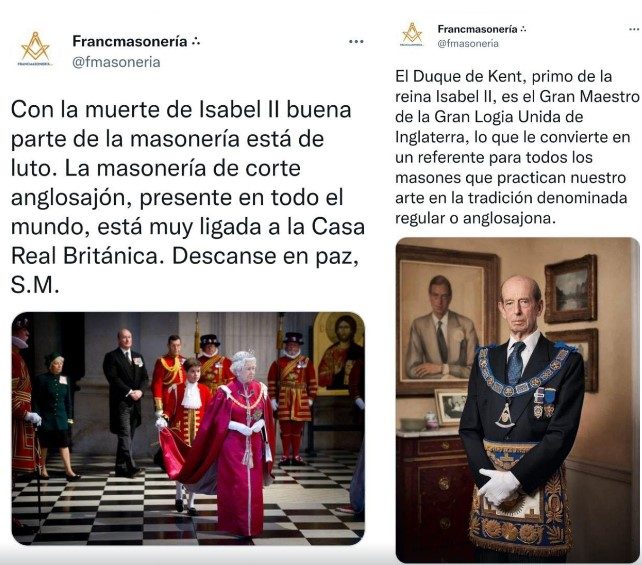This screenshot has width=642, height=565.
Task: Click the religious icon painting in left photo
Action: (339, 355)
